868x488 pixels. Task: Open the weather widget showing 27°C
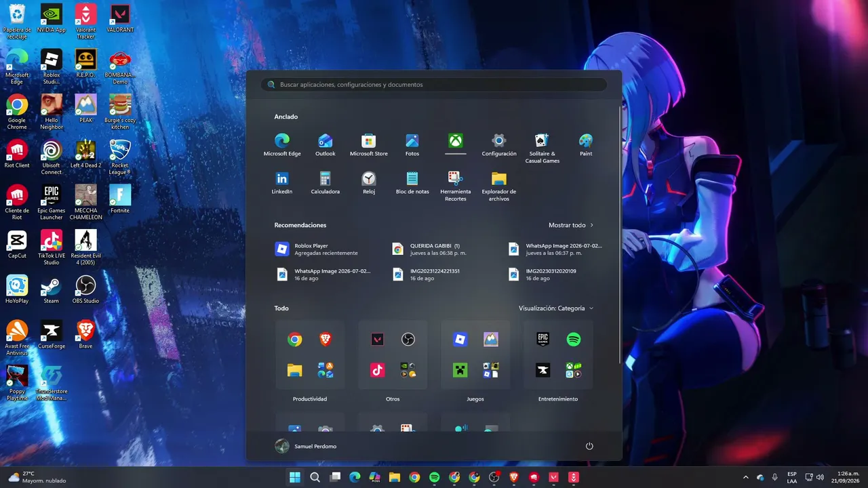[38, 477]
